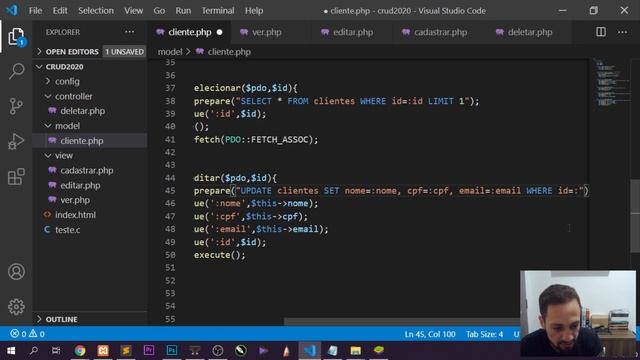Open the Run and Debug view
Screen dimensions: 640x360
[16, 142]
